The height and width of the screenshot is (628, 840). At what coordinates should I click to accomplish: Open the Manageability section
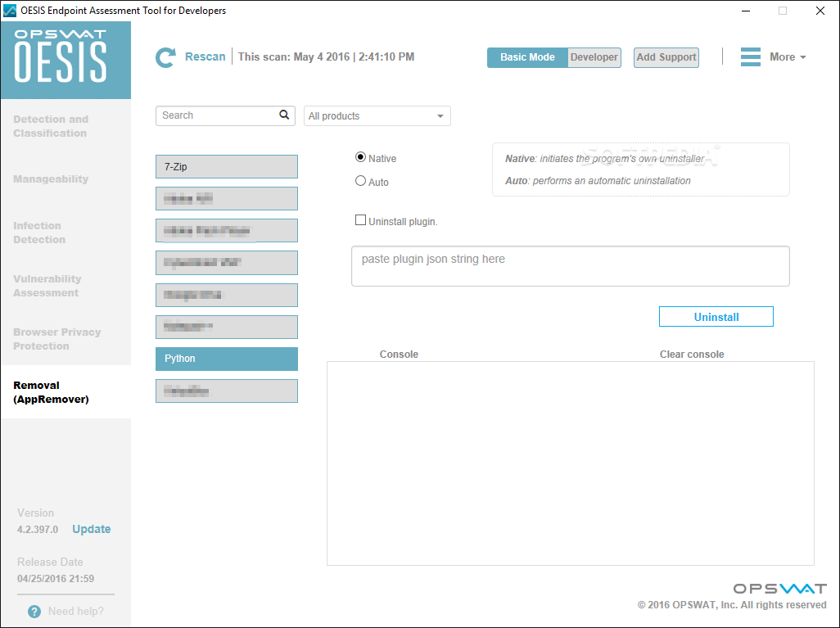(x=51, y=179)
